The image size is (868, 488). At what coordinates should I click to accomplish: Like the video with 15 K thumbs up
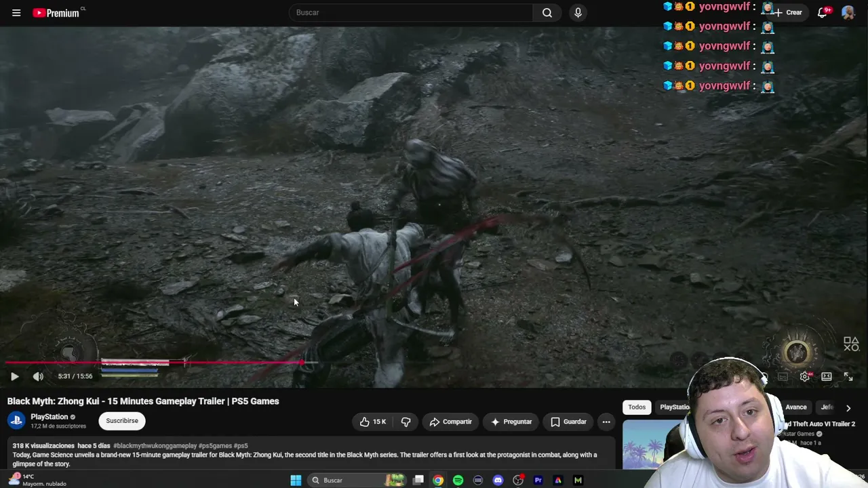pyautogui.click(x=373, y=422)
